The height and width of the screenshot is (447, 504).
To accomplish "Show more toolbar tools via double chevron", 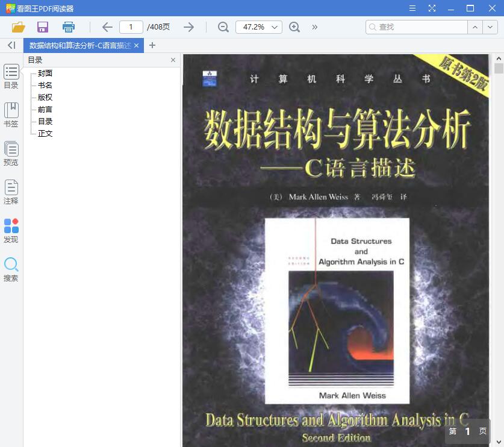I will (x=315, y=27).
